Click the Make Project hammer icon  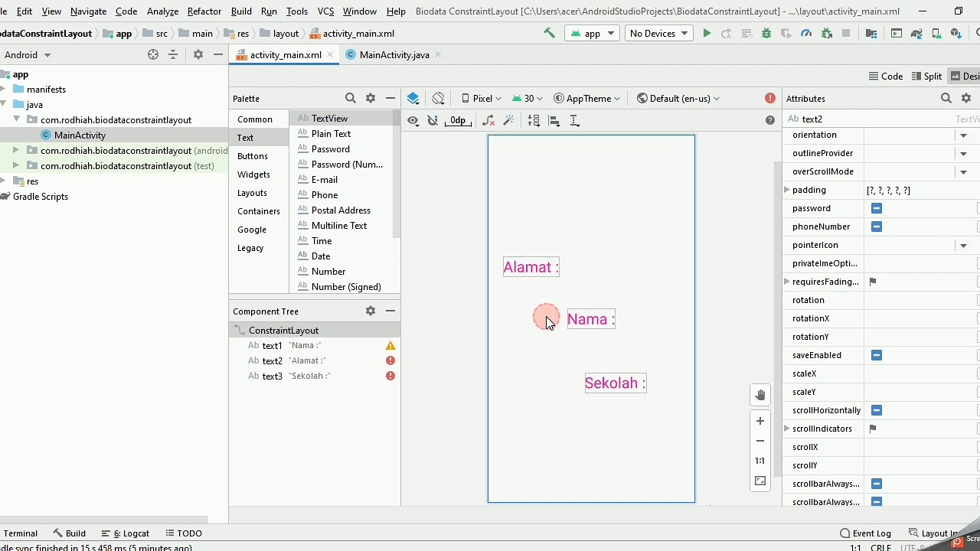pos(549,33)
